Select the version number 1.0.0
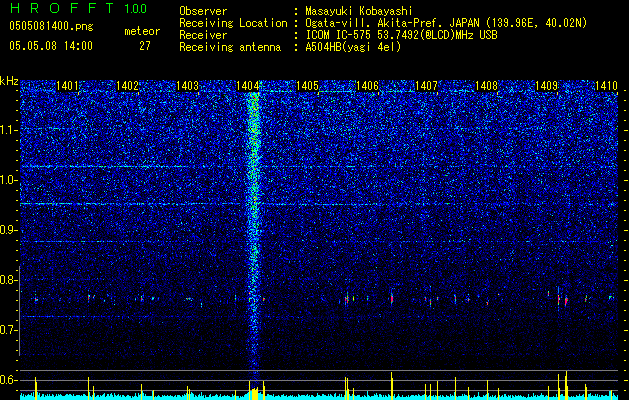 coord(136,8)
